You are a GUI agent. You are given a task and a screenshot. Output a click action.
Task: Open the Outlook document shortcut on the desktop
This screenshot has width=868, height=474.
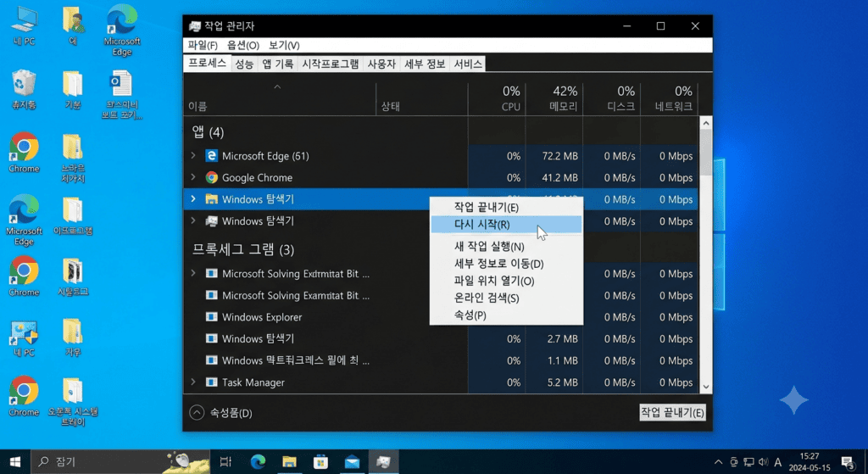click(x=122, y=94)
